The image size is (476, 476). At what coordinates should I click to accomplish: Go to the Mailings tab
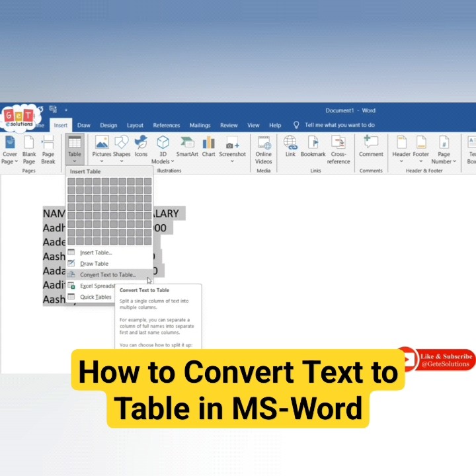pyautogui.click(x=200, y=126)
